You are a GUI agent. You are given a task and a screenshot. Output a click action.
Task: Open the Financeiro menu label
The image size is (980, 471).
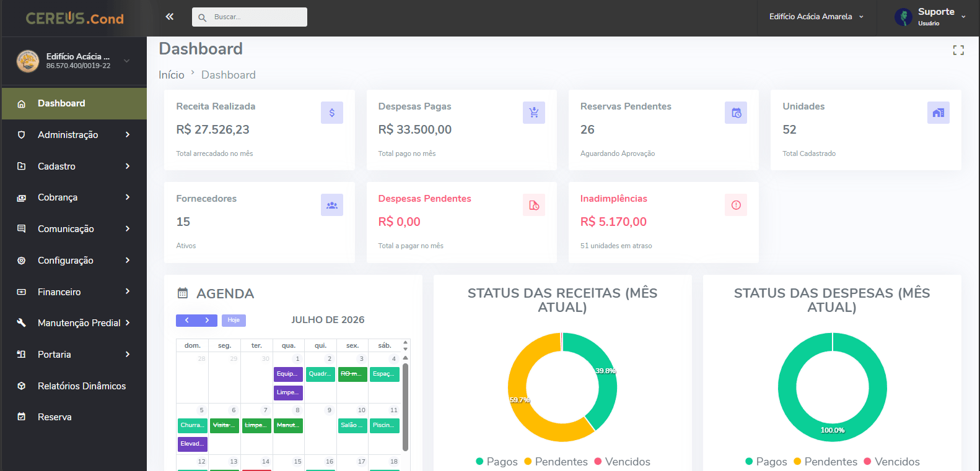click(x=59, y=292)
